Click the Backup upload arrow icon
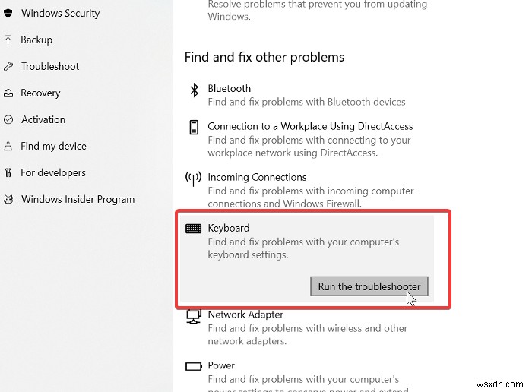 [x=8, y=40]
